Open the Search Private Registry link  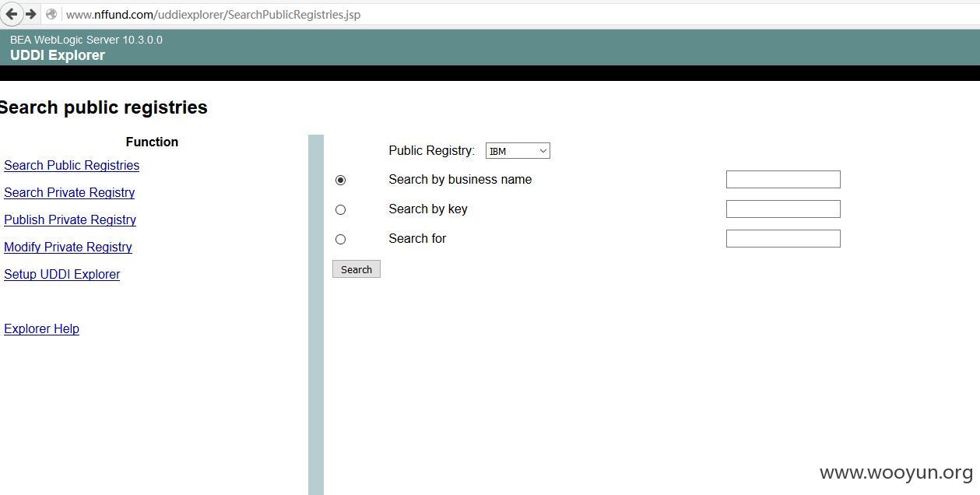(x=69, y=192)
